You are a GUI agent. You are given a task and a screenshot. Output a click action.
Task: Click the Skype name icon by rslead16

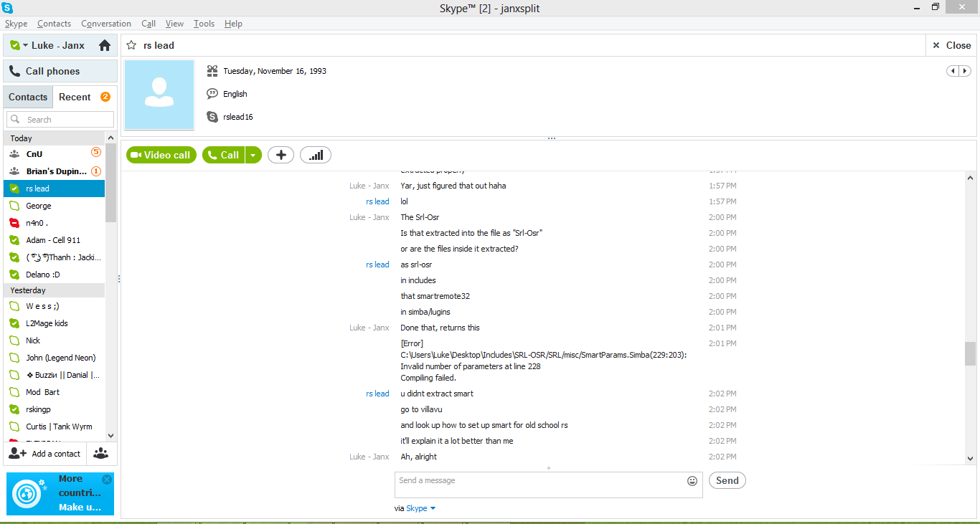tap(212, 117)
